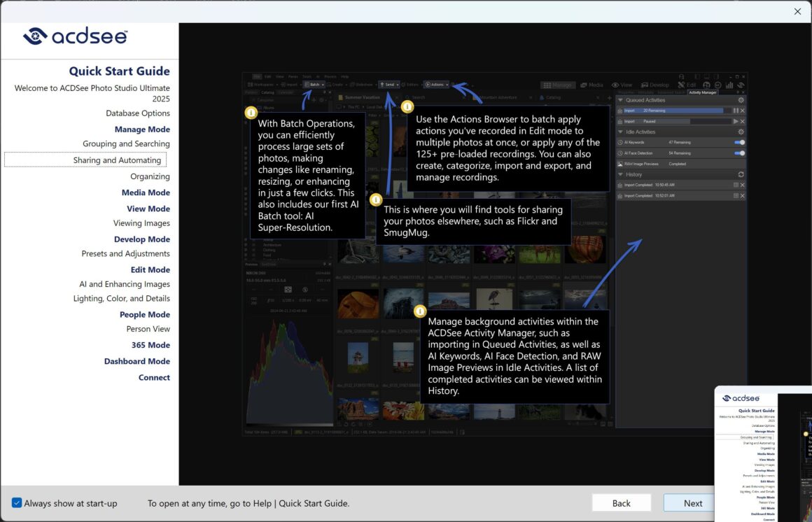This screenshot has height=522, width=812.
Task: Jump to the View Mode section
Action: (148, 209)
